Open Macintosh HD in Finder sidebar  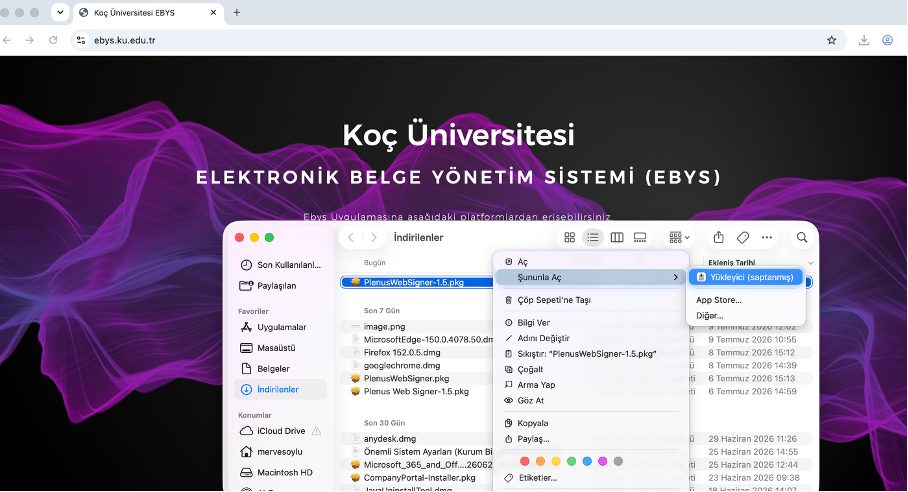click(281, 473)
